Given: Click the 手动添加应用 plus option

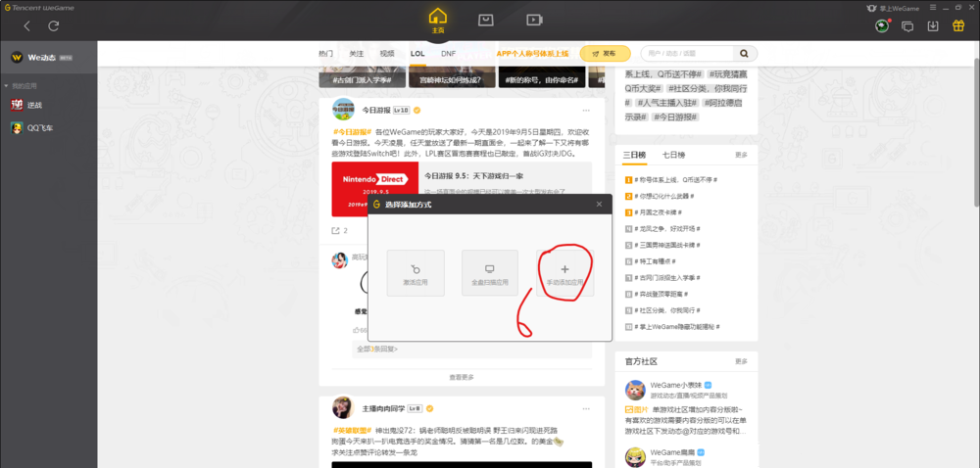Looking at the screenshot, I should tap(564, 273).
